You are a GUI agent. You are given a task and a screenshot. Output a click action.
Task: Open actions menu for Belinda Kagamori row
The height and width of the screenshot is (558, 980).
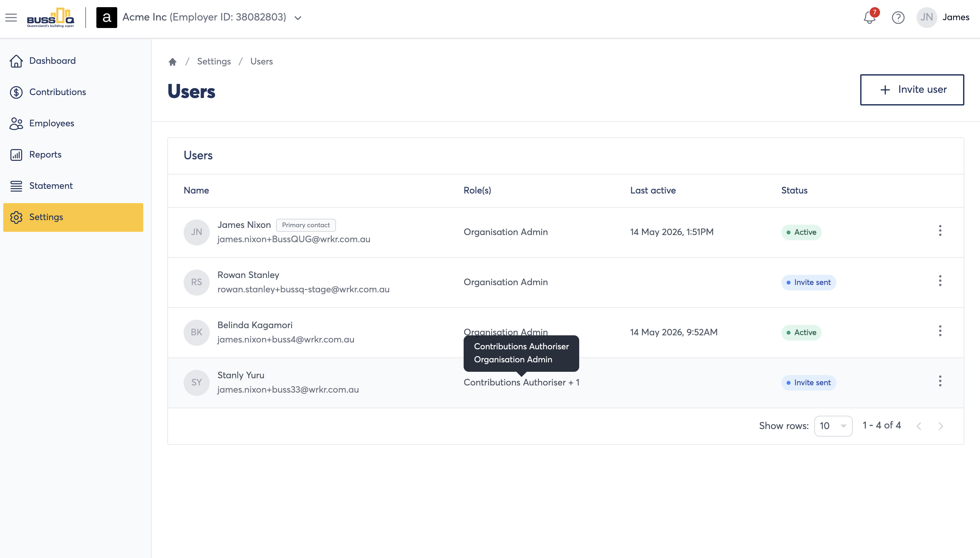(940, 331)
